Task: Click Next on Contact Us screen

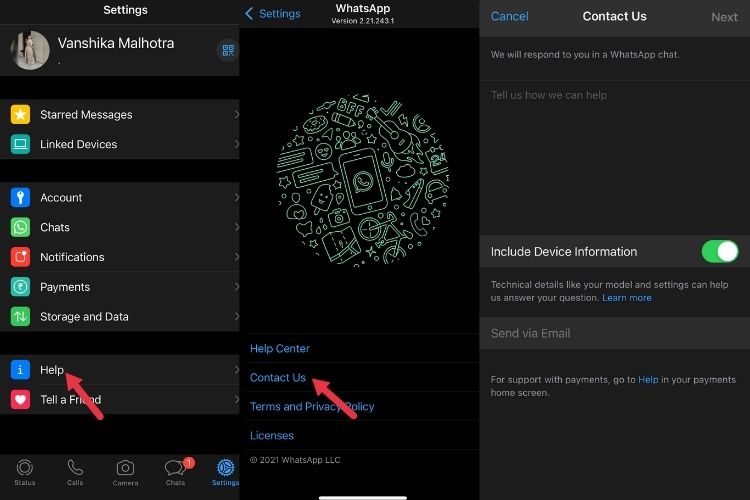Action: coord(724,17)
